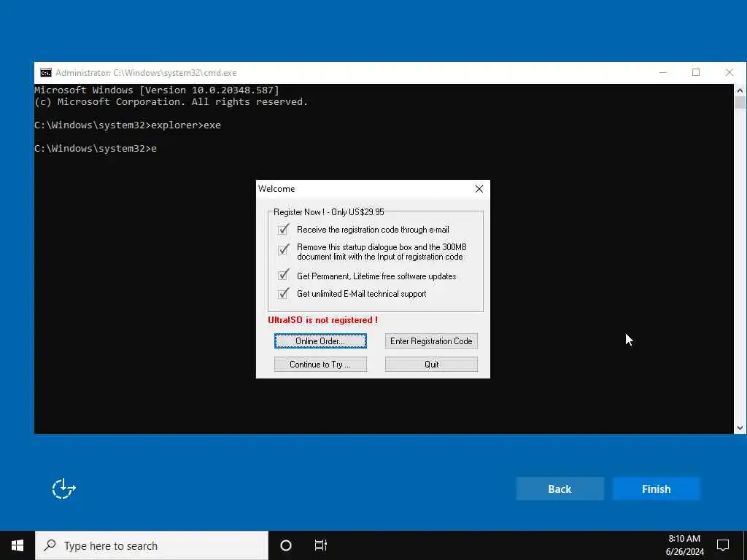Minimize the cmd.exe window

coord(663,72)
